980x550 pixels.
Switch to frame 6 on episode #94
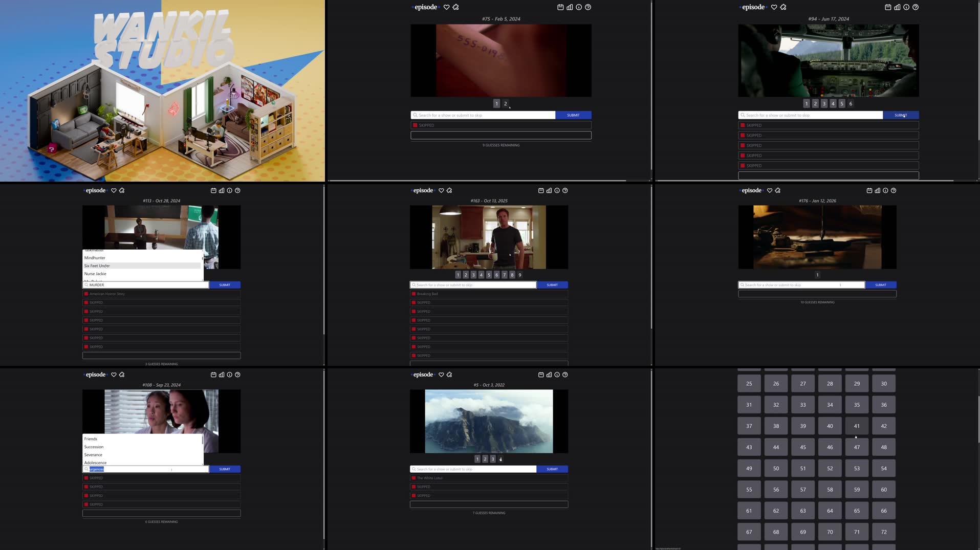point(850,103)
